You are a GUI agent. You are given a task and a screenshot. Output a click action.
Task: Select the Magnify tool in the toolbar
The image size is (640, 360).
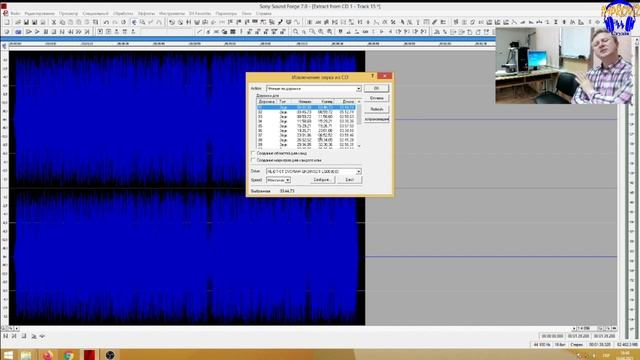tap(142, 22)
